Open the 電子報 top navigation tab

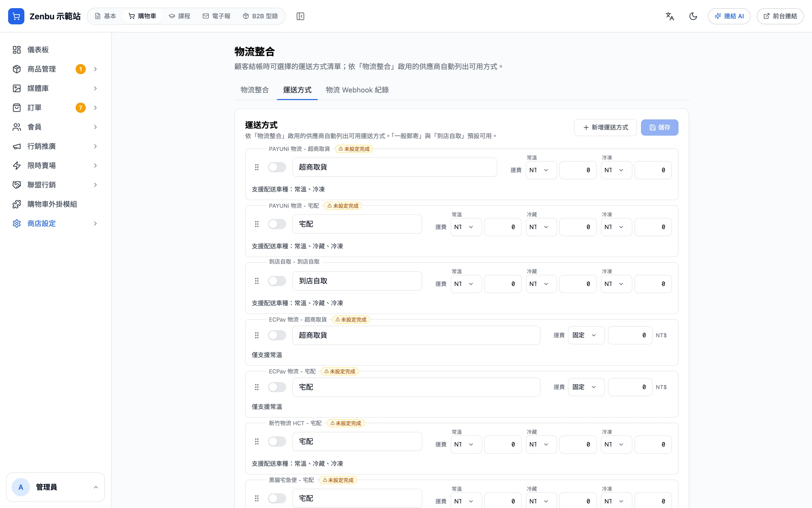tap(216, 16)
